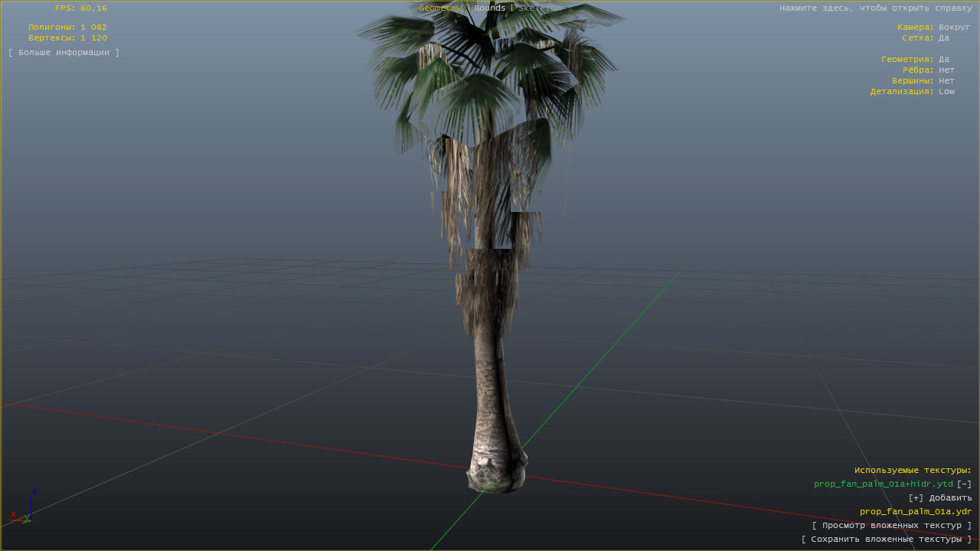Open 'Просмотр вложенных текстур'
The image size is (980, 551).
tap(892, 526)
